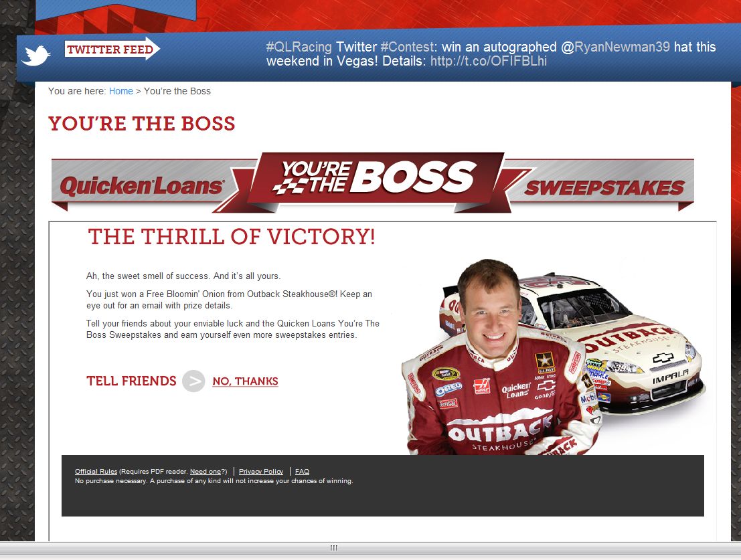This screenshot has width=741, height=560.
Task: Open the #QLRacing hashtag link
Action: coord(299,47)
